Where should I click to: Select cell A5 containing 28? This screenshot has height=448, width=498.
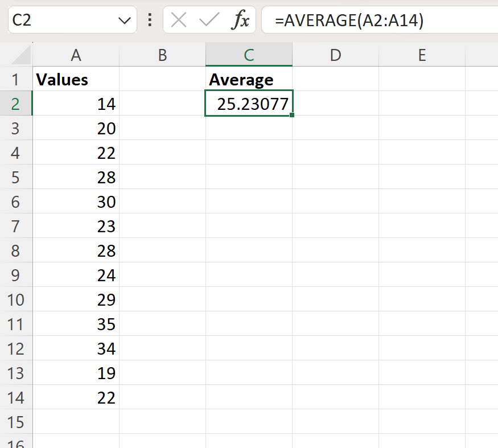[76, 177]
